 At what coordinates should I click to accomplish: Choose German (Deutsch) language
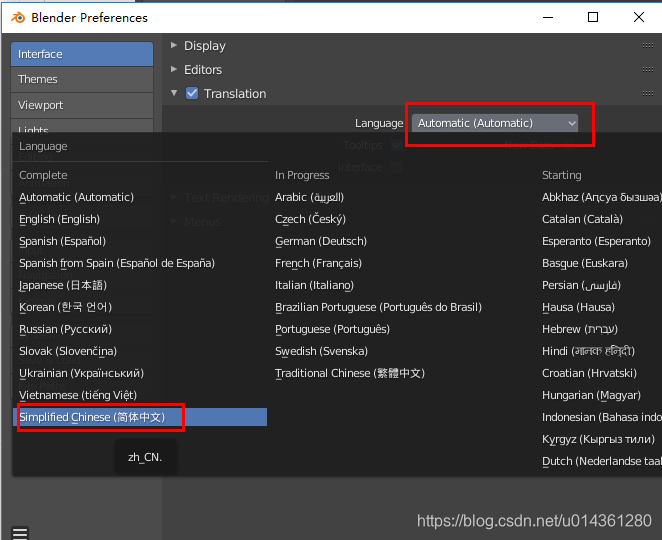pyautogui.click(x=321, y=241)
